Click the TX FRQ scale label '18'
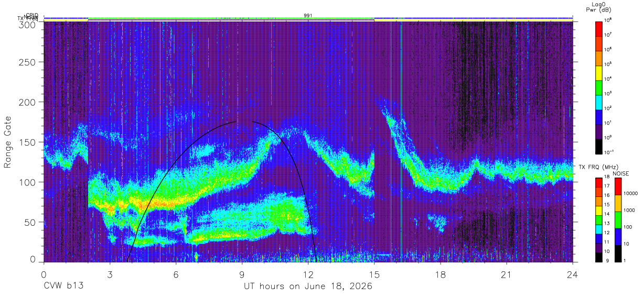 pos(607,177)
